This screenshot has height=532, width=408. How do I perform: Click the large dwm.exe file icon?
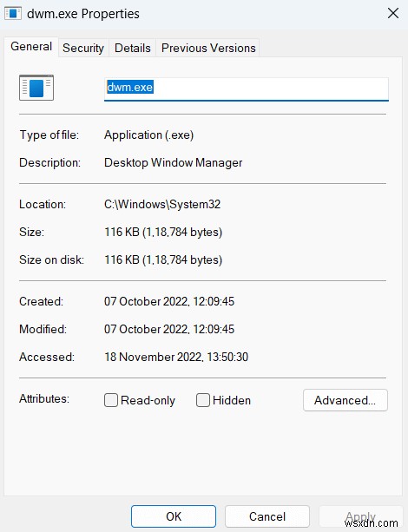tap(36, 88)
